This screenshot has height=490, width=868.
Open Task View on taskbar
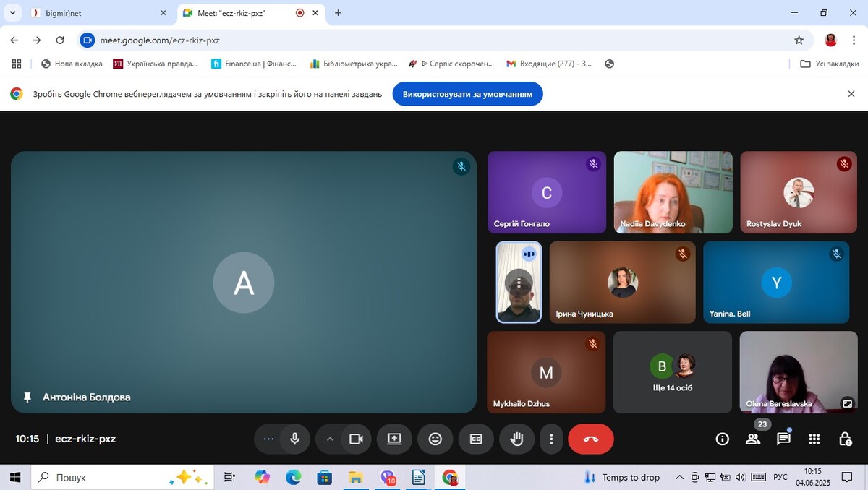pyautogui.click(x=229, y=477)
